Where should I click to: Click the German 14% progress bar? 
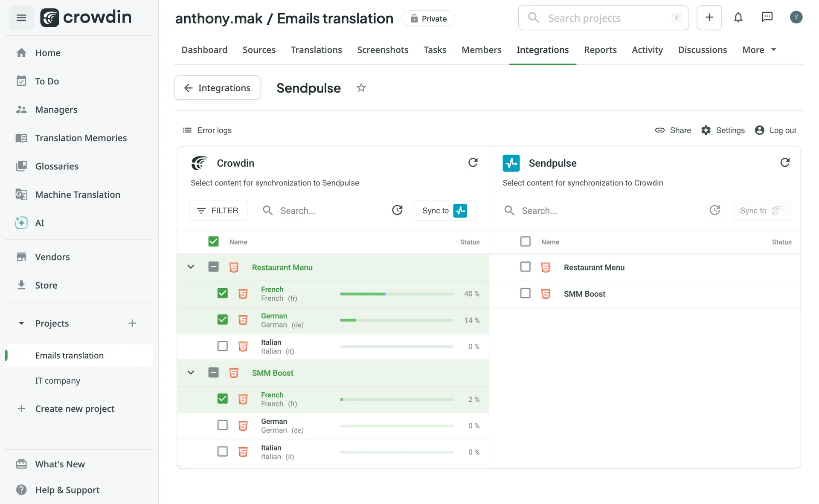(397, 320)
